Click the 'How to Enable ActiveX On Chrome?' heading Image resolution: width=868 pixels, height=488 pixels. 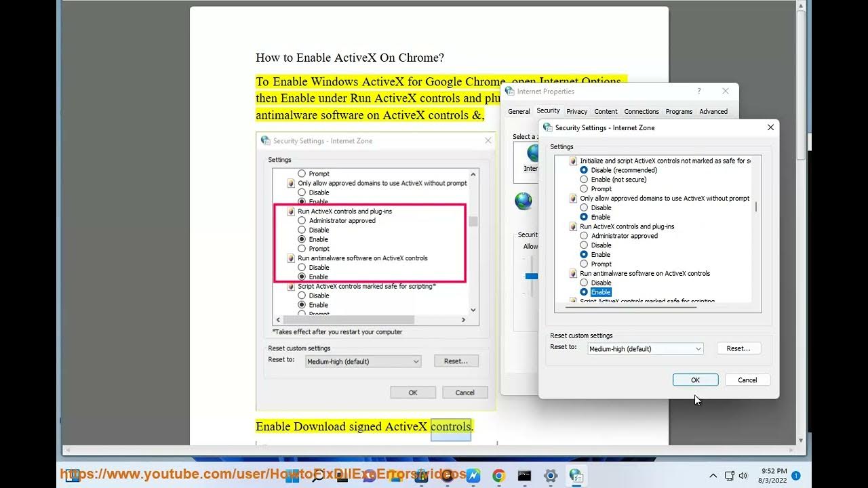tap(350, 58)
